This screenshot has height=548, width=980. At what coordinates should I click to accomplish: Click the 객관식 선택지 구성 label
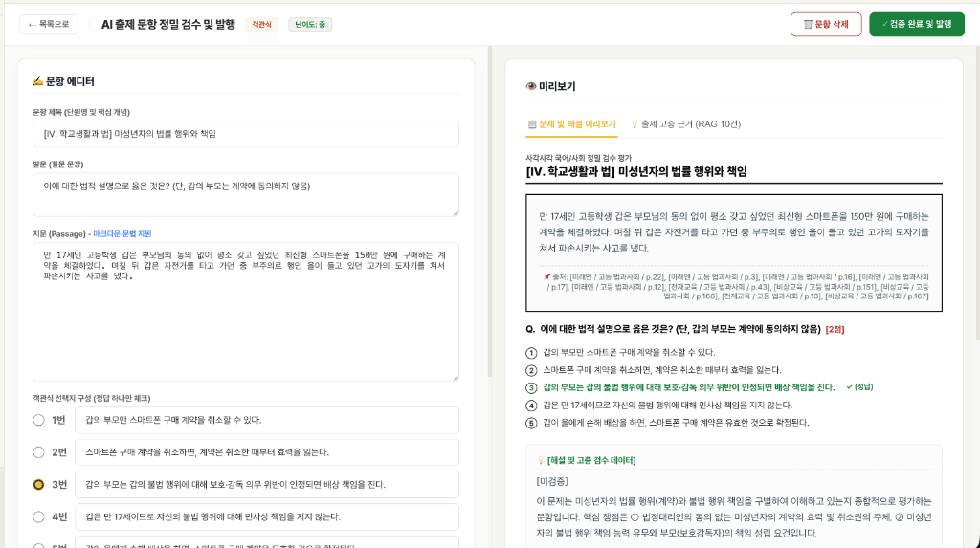pos(91,398)
